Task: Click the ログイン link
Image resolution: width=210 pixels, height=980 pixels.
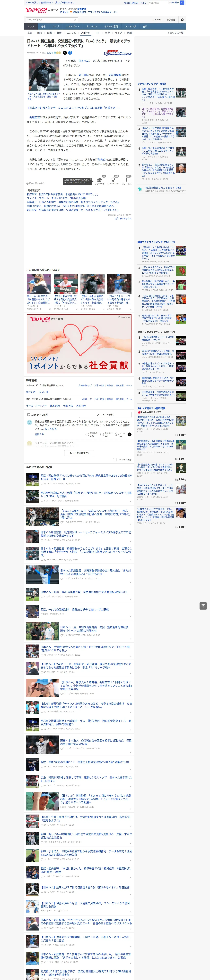Action: [x=64, y=12]
